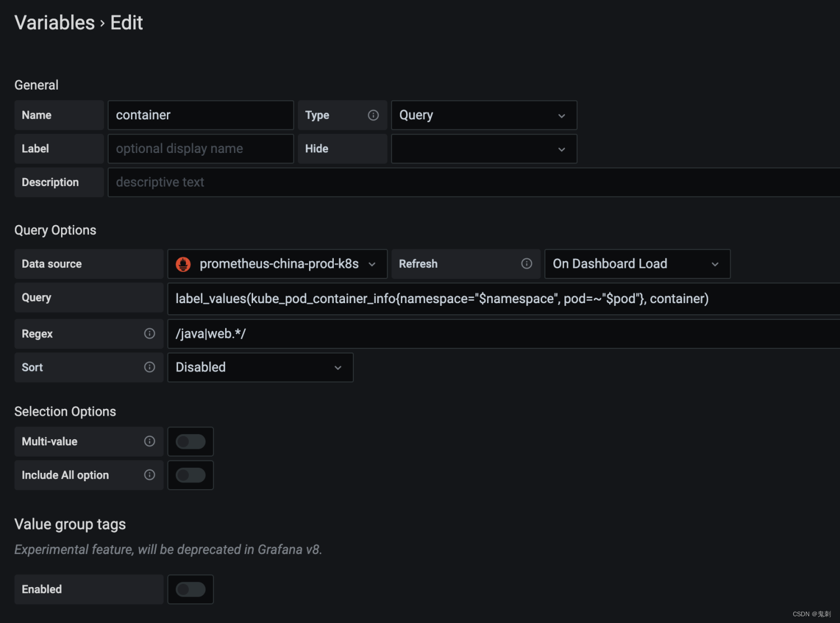The width and height of the screenshot is (840, 623).
Task: Click the Prometheus data source flame icon
Action: coord(183,264)
